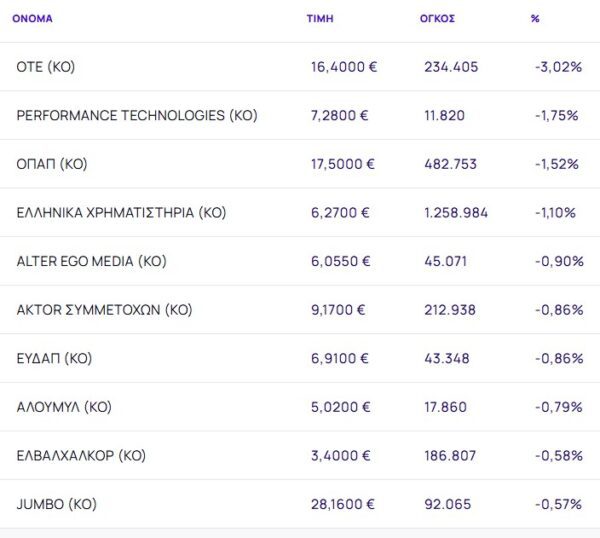Click the 16,4000 € price of ΟΤΕ
The width and height of the screenshot is (600, 538).
click(x=344, y=67)
